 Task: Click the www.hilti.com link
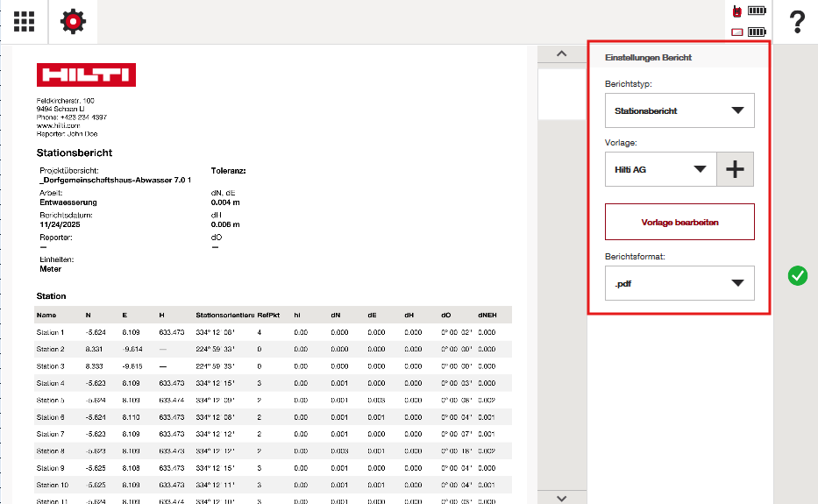[58, 125]
